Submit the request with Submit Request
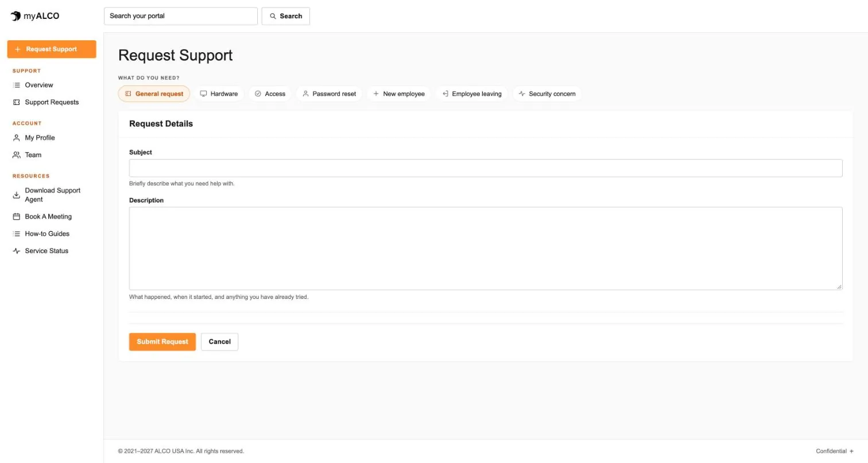 tap(162, 342)
